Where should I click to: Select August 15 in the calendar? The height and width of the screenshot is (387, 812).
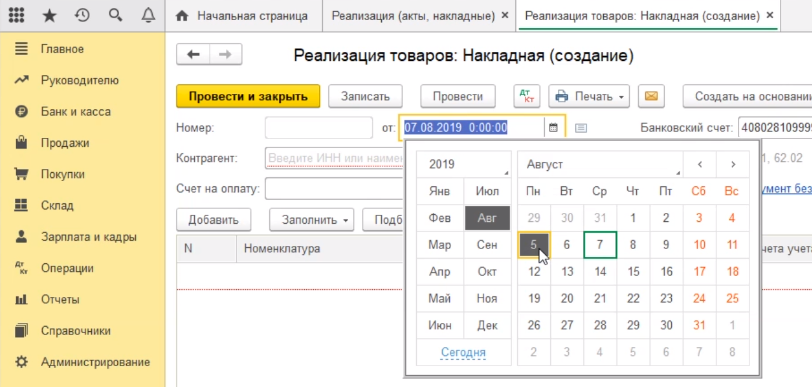point(633,271)
